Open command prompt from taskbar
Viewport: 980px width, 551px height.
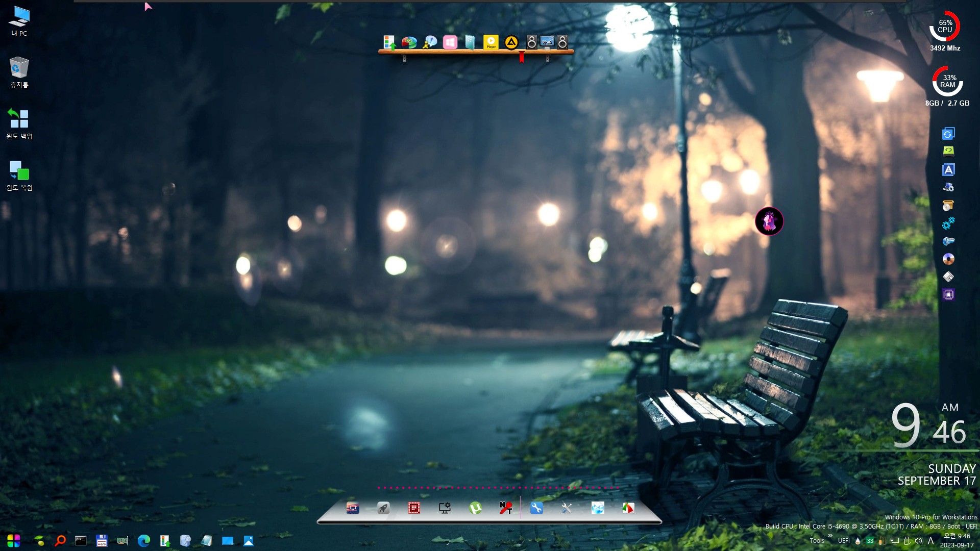(81, 540)
